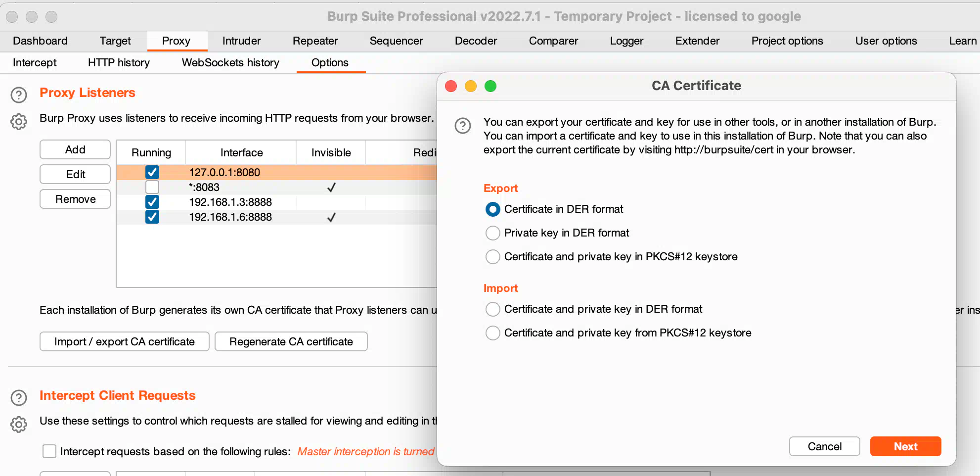Select import Certificate and private key from PKCS#12 keystore
980x476 pixels.
click(492, 333)
